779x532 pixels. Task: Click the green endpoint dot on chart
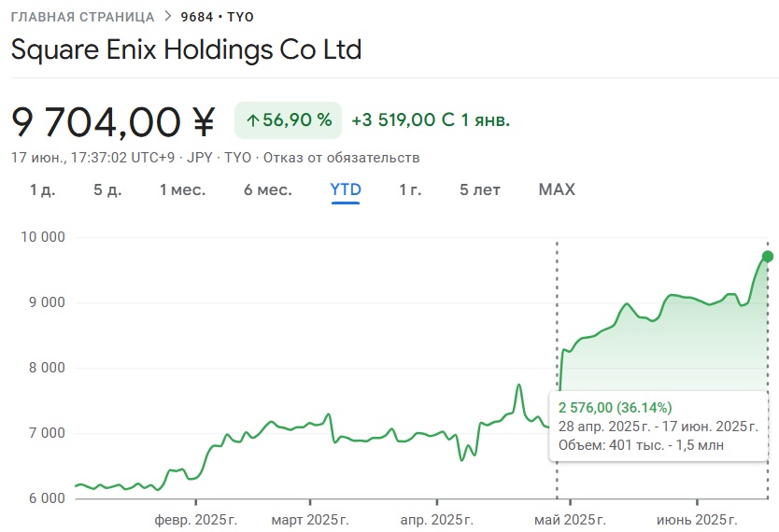768,256
